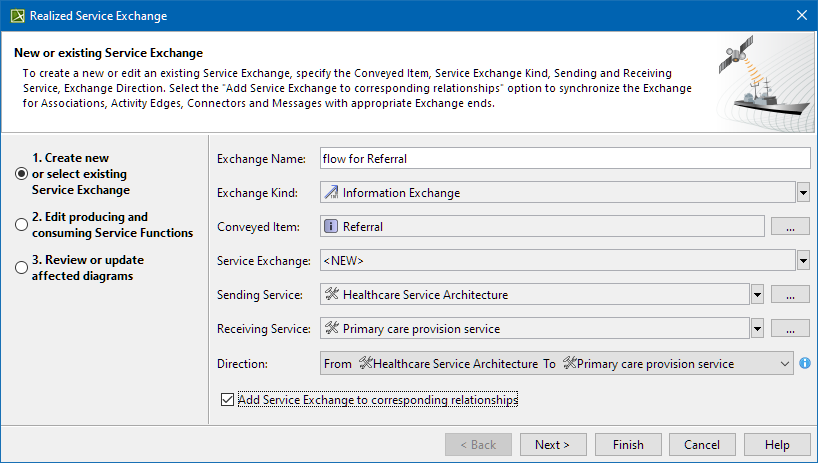This screenshot has height=463, width=818.
Task: Close the Realized Service Exchange dialog
Action: 800,16
